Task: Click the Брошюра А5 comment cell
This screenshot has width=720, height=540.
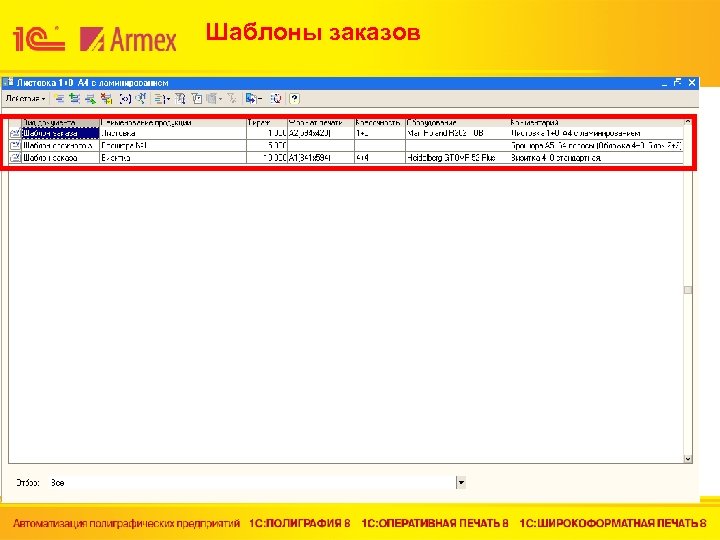Action: (596, 146)
